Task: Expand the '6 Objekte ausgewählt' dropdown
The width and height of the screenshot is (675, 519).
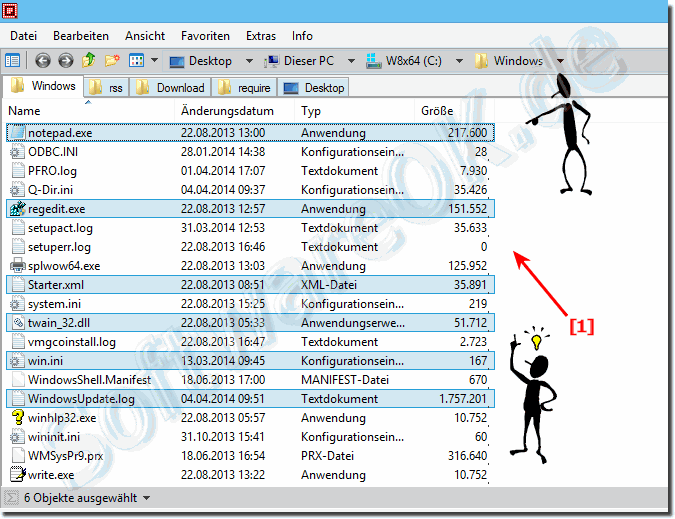Action: (x=146, y=498)
